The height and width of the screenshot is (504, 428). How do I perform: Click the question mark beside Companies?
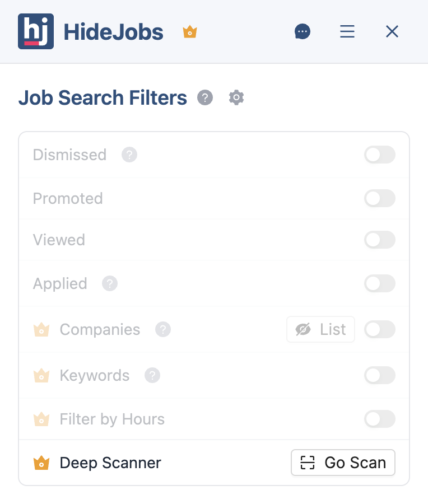click(162, 329)
